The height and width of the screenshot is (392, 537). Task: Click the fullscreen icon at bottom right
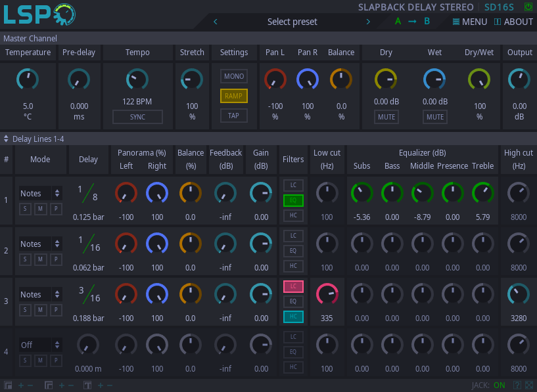(x=529, y=385)
